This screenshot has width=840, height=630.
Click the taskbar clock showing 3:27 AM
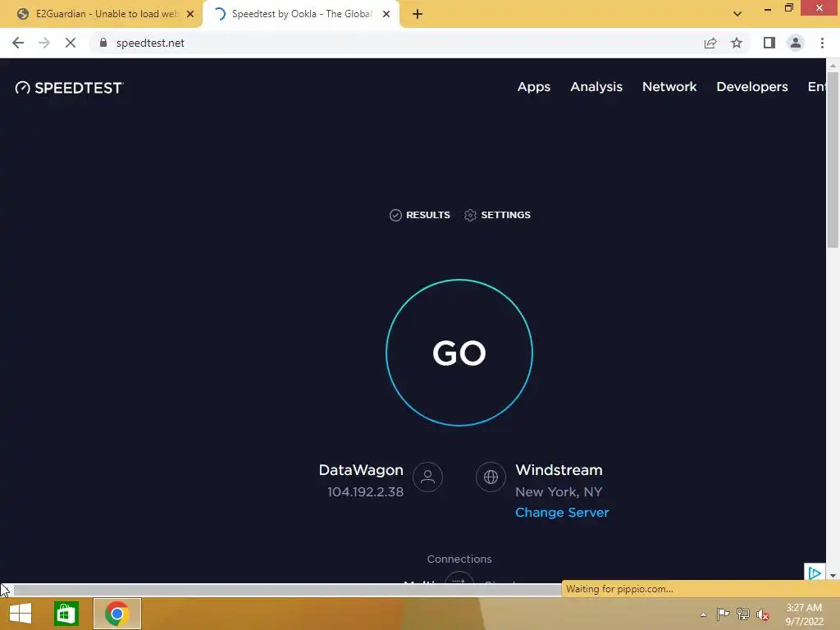804,614
